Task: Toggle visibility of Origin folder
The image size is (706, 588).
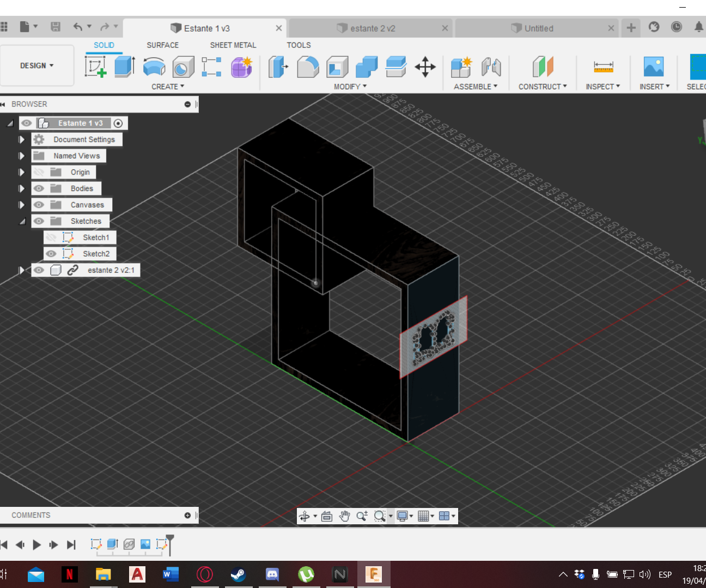Action: pyautogui.click(x=39, y=172)
